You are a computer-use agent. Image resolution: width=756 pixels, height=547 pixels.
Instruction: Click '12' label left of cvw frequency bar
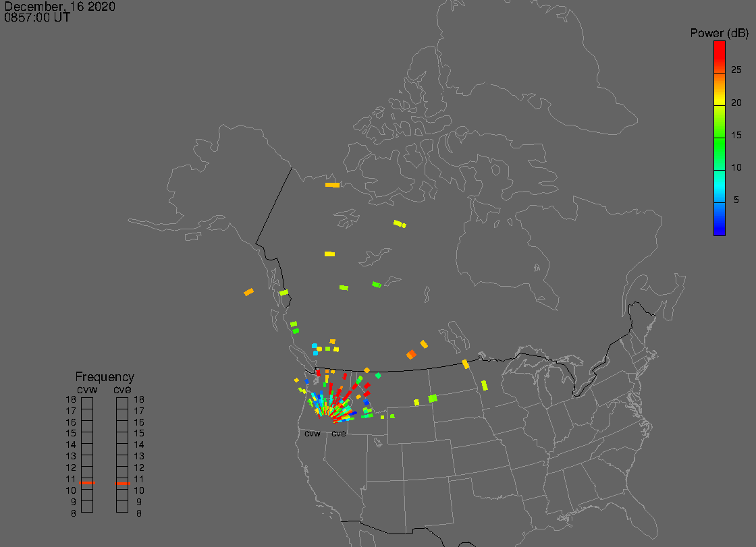[71, 467]
